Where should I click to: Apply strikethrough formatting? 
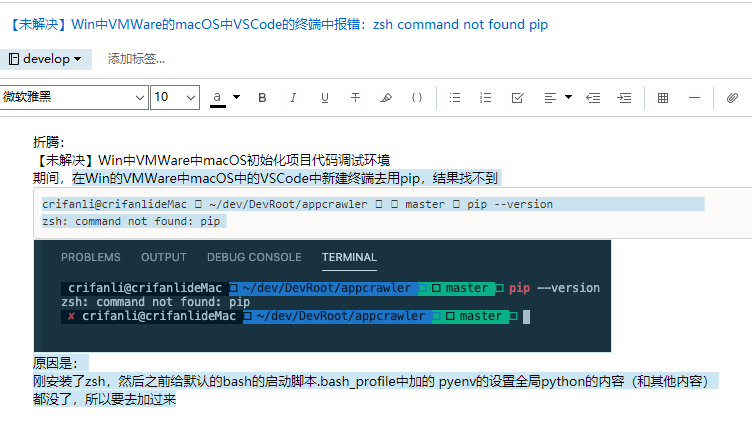tap(355, 98)
